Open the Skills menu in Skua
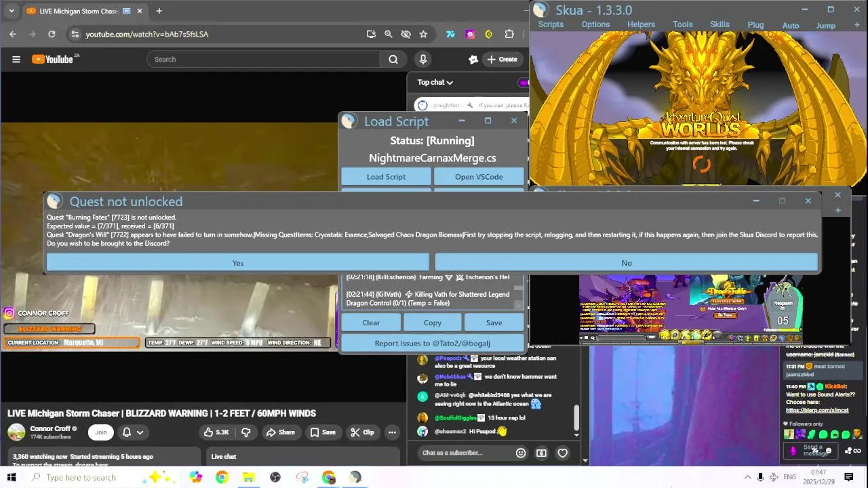The height and width of the screenshot is (488, 868). 719,24
